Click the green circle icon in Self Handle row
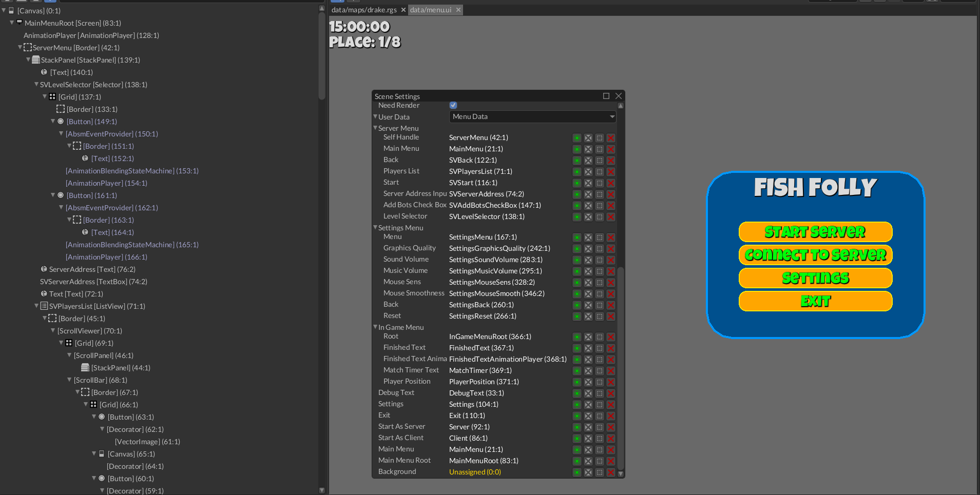This screenshot has width=980, height=495. (x=577, y=138)
